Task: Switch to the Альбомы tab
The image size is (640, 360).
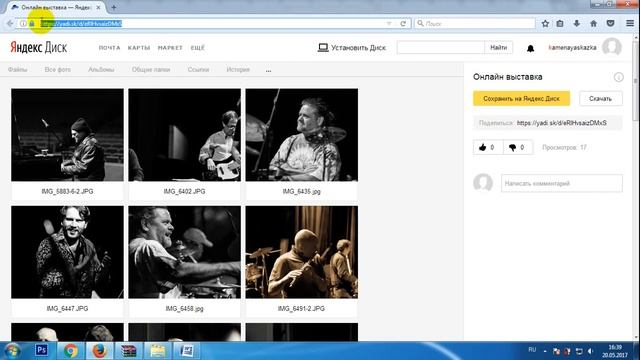Action: (x=101, y=70)
